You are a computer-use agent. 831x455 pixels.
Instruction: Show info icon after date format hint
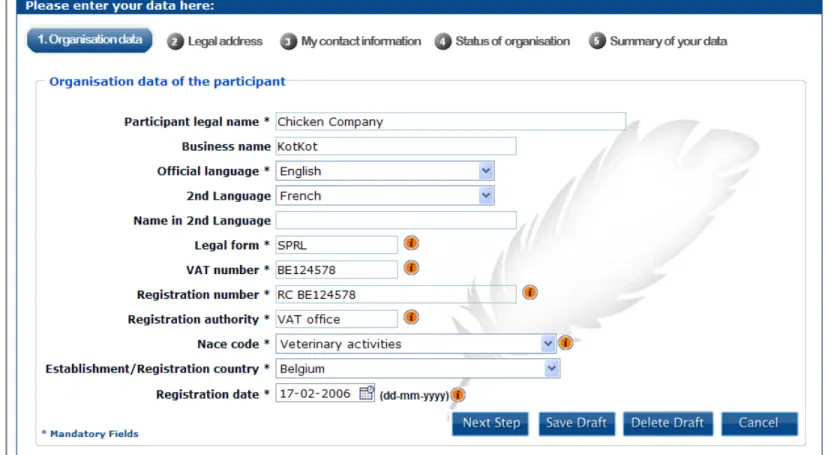coord(458,395)
